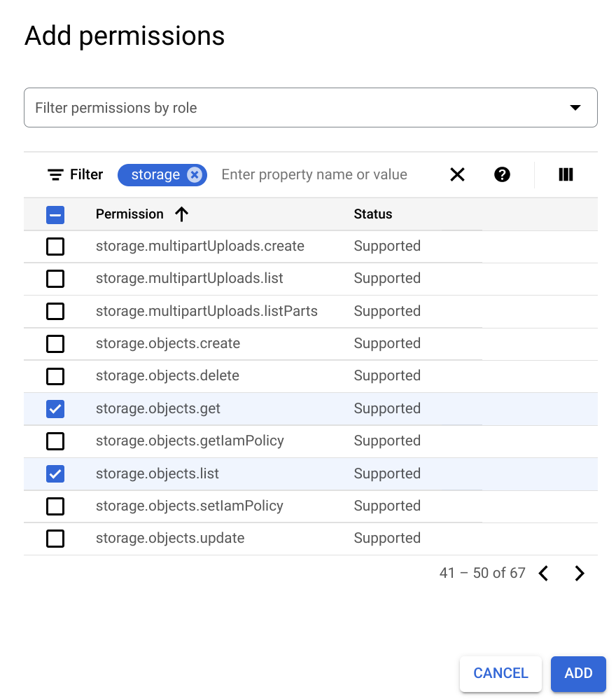Viewport: 616px width, 699px height.
Task: Uncheck storage.objects.list permission
Action: pos(55,473)
